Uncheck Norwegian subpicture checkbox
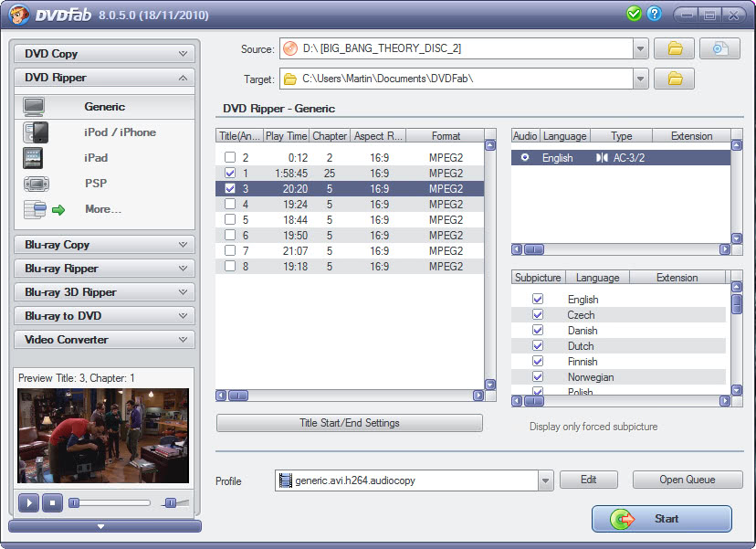Image resolution: width=756 pixels, height=549 pixels. [x=538, y=376]
